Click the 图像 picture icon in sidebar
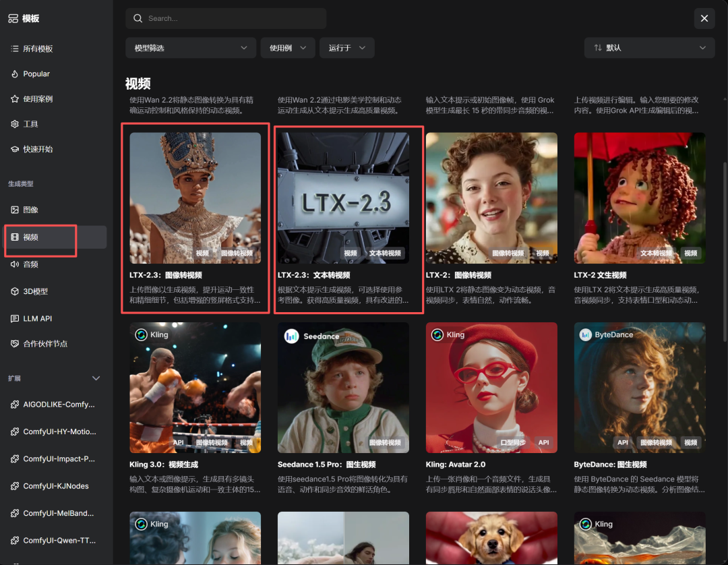Viewport: 728px width, 565px height. tap(15, 210)
